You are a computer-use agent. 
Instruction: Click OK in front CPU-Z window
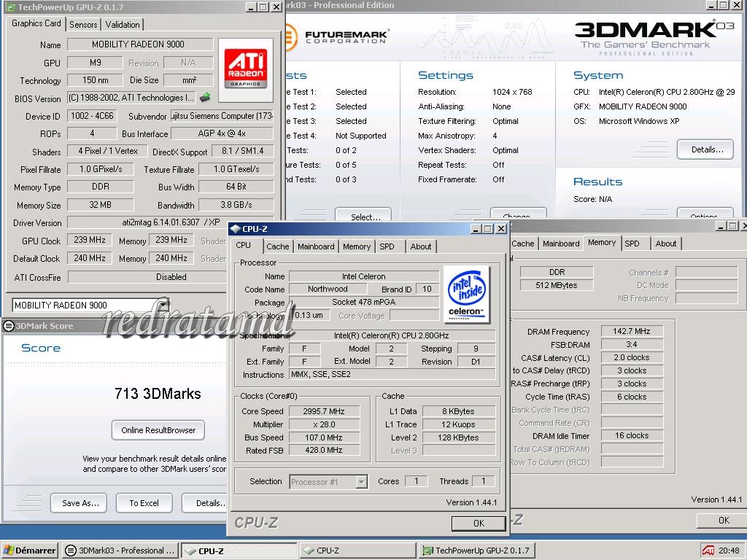pyautogui.click(x=479, y=524)
